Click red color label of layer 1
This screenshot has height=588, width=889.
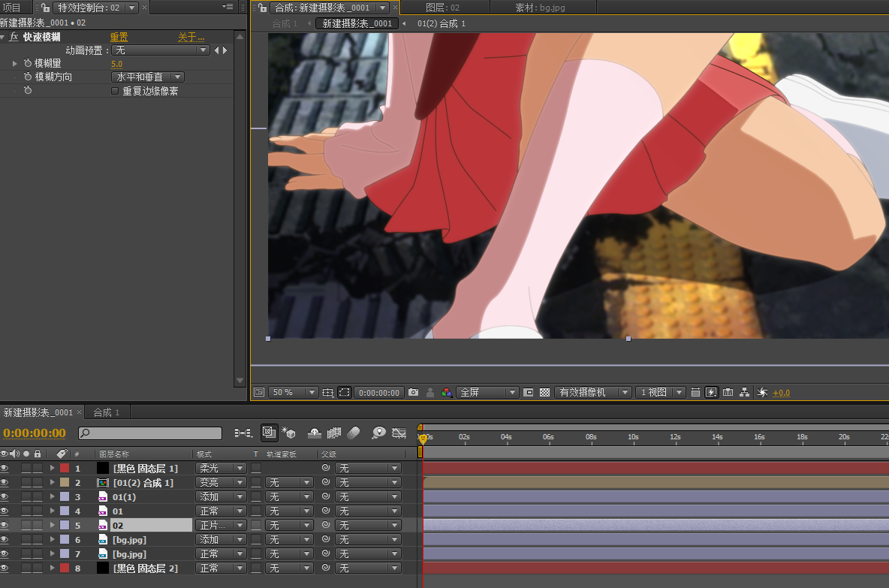click(x=64, y=469)
